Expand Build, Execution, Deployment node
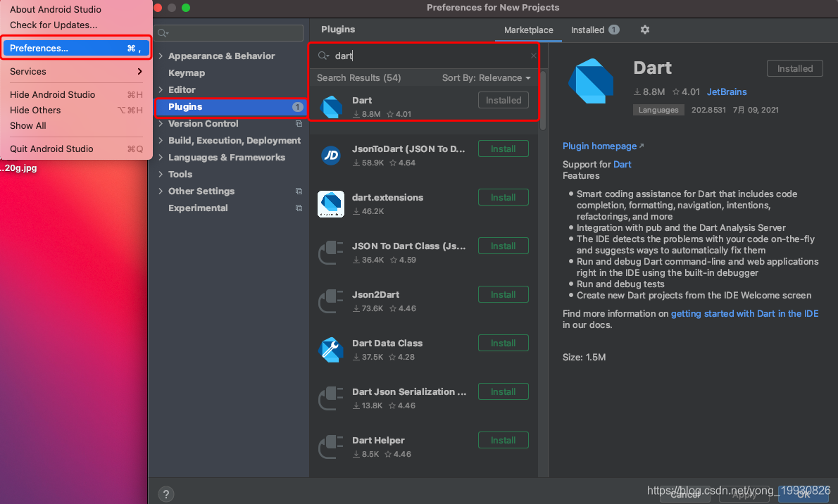The width and height of the screenshot is (838, 504). [x=161, y=140]
